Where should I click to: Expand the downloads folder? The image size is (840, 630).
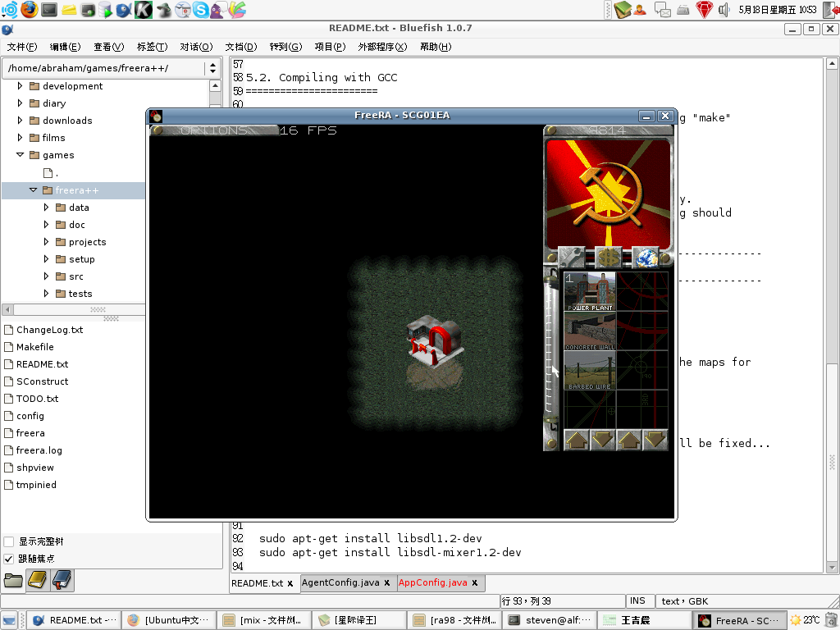pyautogui.click(x=20, y=120)
